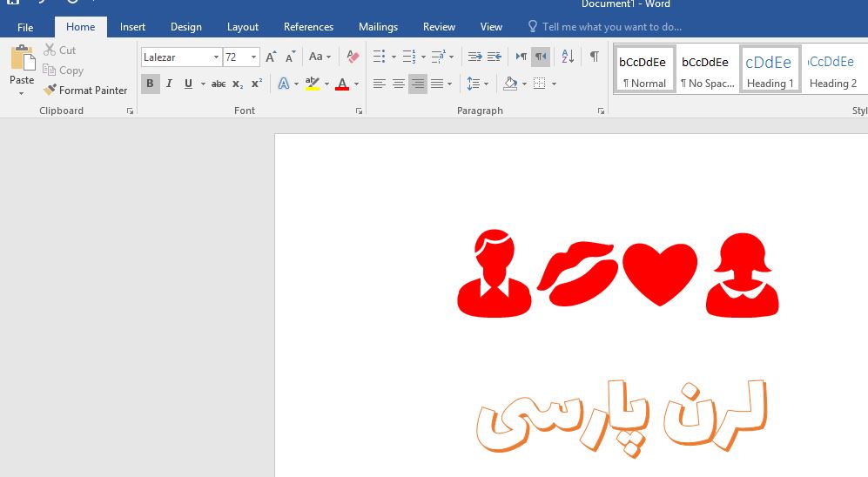Click the Paste clipboard icon

pyautogui.click(x=22, y=57)
